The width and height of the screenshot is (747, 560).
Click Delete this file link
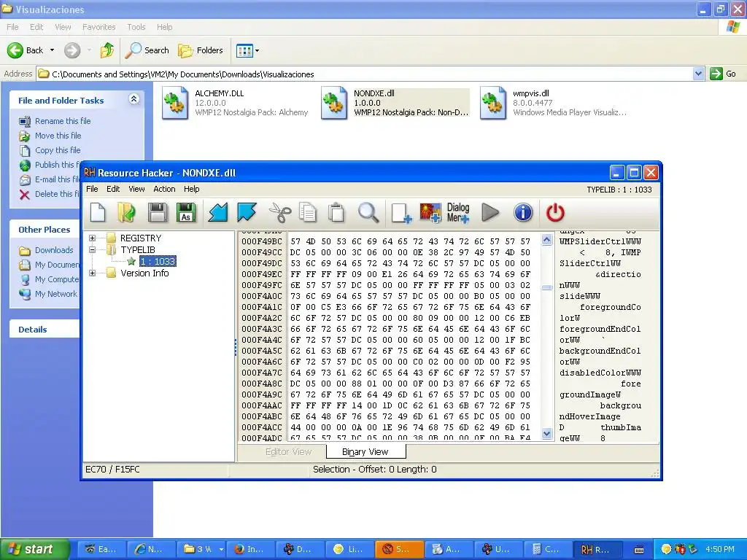point(57,194)
